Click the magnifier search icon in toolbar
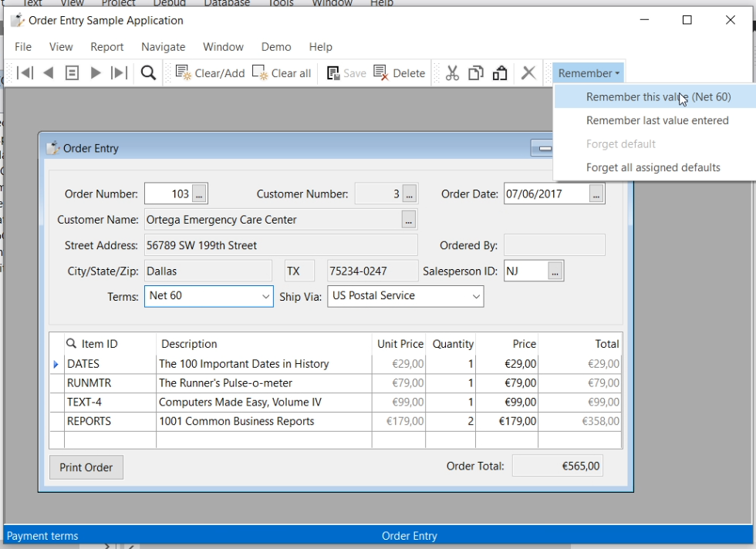Image resolution: width=756 pixels, height=549 pixels. 148,73
